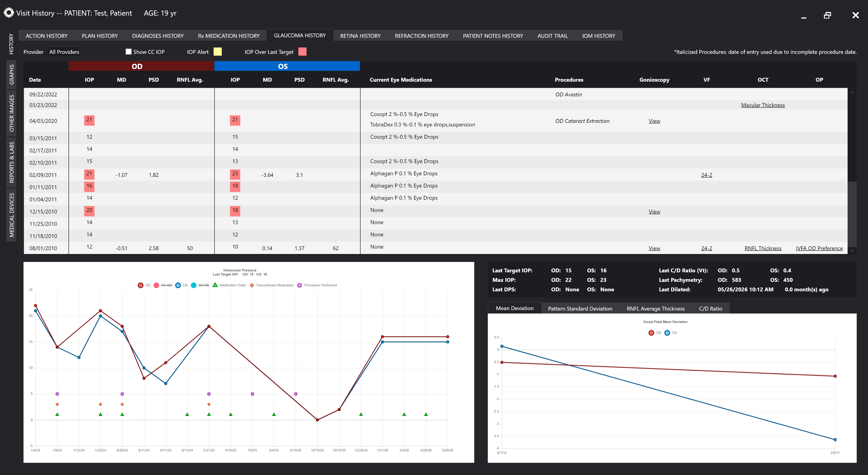Image resolution: width=868 pixels, height=475 pixels.
Task: Select the GLAUCOMA HISTORY tab
Action: pos(300,35)
